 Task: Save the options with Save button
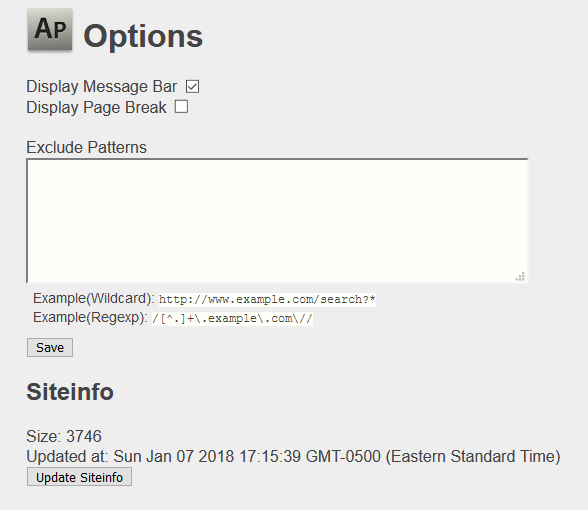[x=50, y=348]
